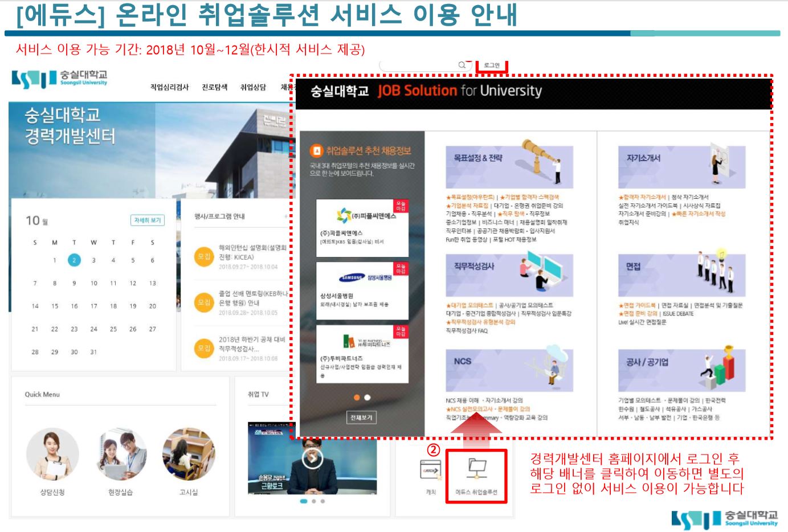Select October 19 on the calendar

tap(133, 306)
